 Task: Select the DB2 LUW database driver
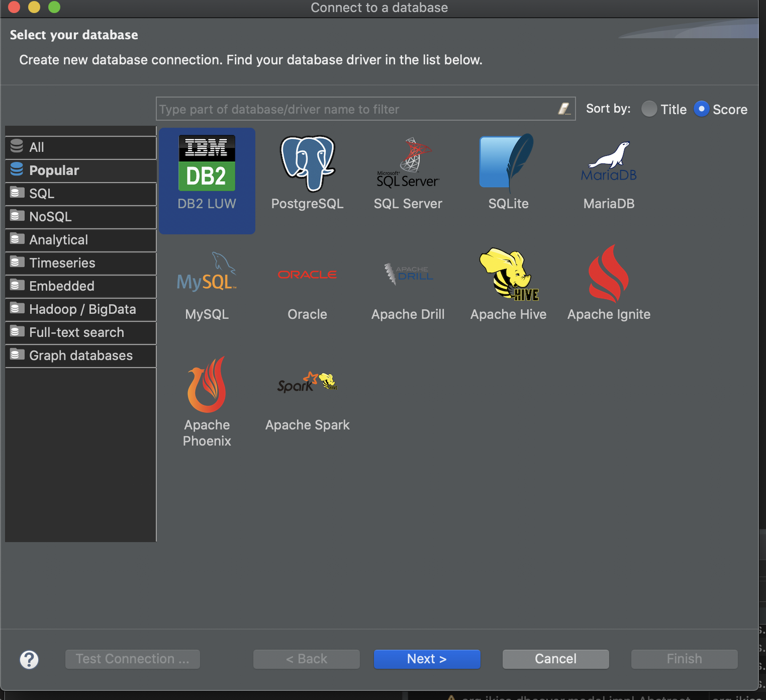click(207, 181)
